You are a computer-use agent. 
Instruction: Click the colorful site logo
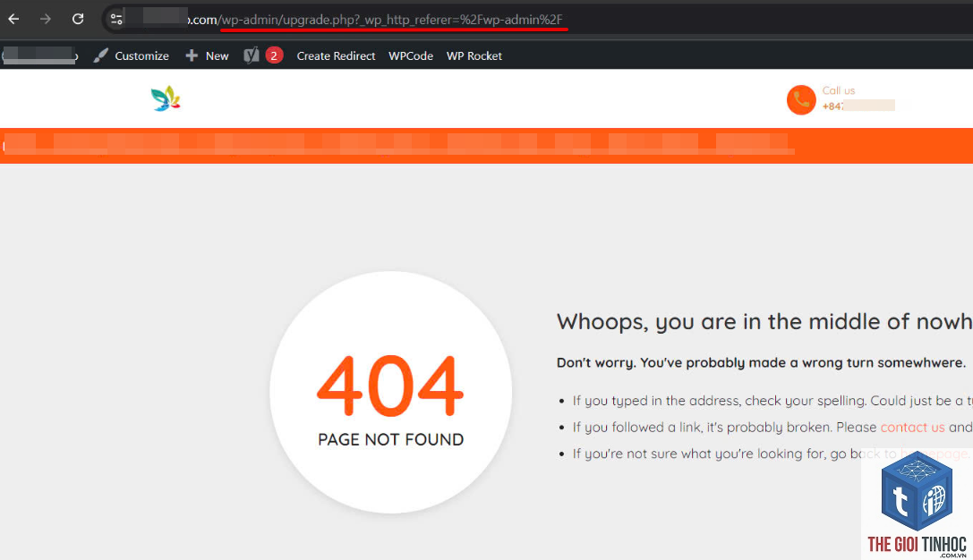click(x=166, y=98)
